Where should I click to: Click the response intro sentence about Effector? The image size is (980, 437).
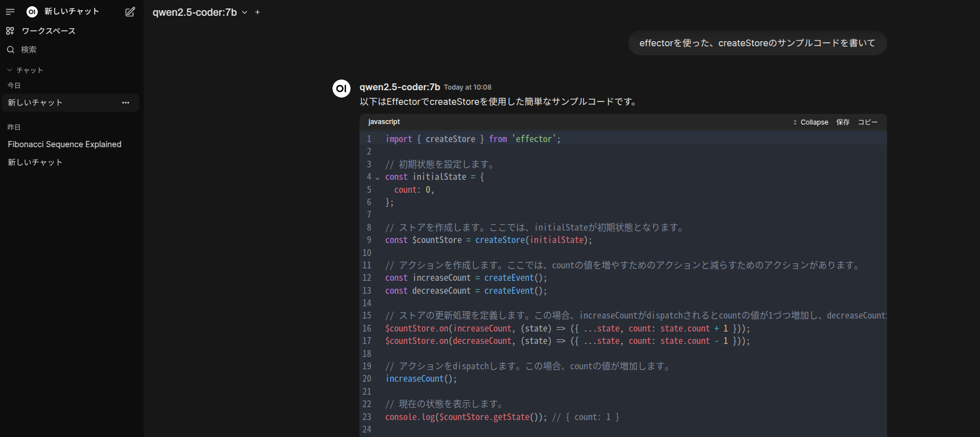499,101
